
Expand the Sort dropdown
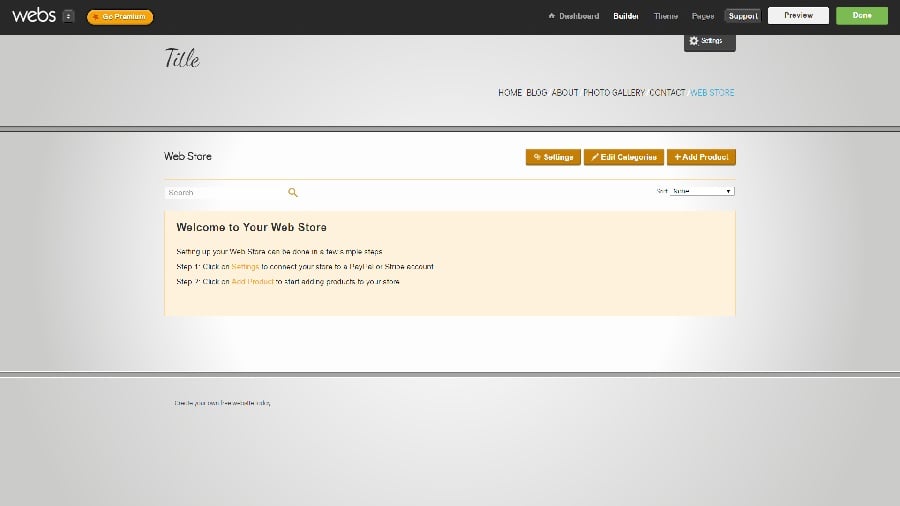(x=702, y=191)
